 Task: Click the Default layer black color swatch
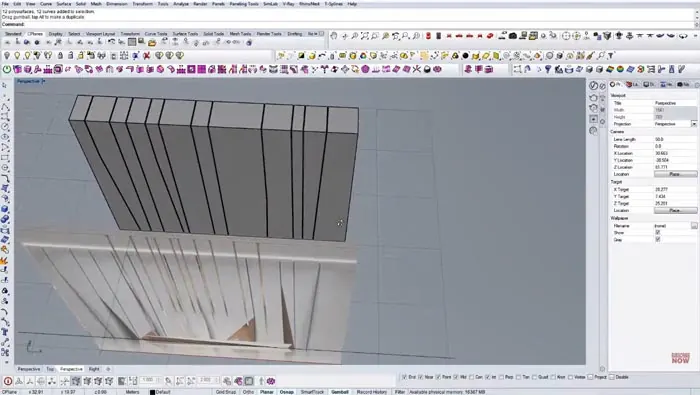click(152, 392)
